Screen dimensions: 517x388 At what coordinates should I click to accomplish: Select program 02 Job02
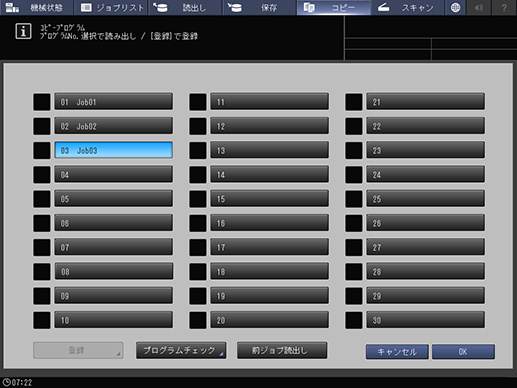(113, 126)
